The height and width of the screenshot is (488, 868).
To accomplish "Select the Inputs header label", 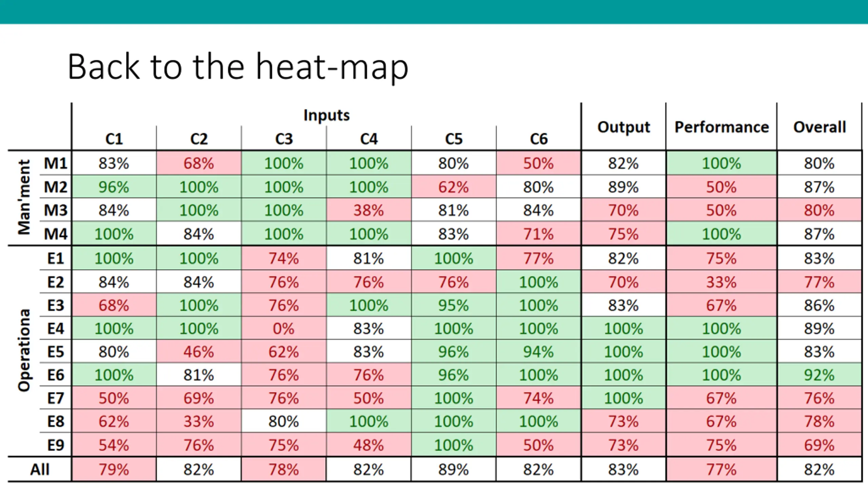I will click(327, 115).
